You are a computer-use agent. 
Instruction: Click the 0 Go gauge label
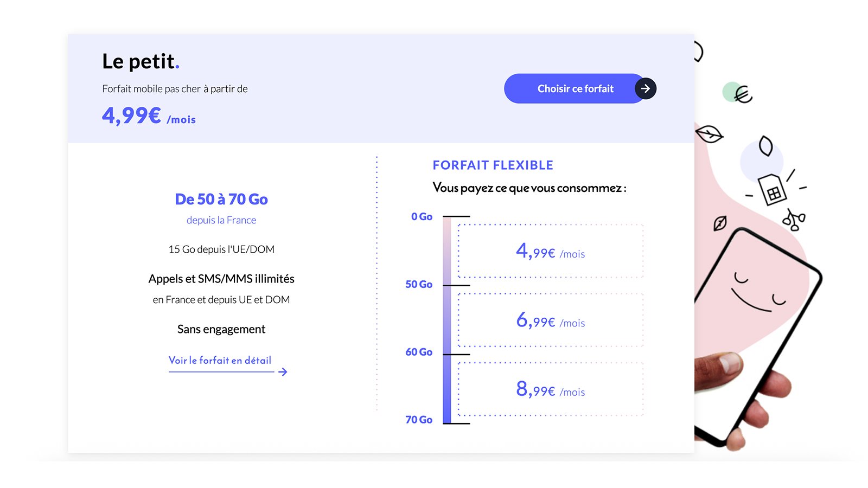tap(422, 216)
